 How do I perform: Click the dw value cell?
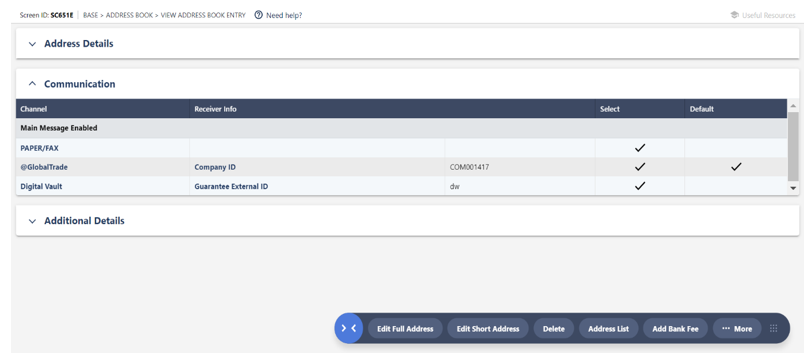520,186
